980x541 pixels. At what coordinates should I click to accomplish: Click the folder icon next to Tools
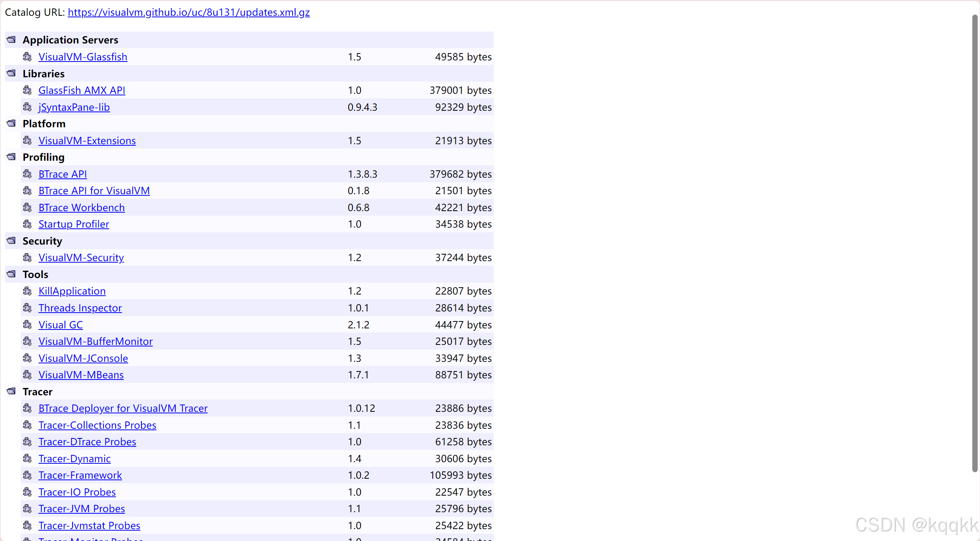pos(12,274)
